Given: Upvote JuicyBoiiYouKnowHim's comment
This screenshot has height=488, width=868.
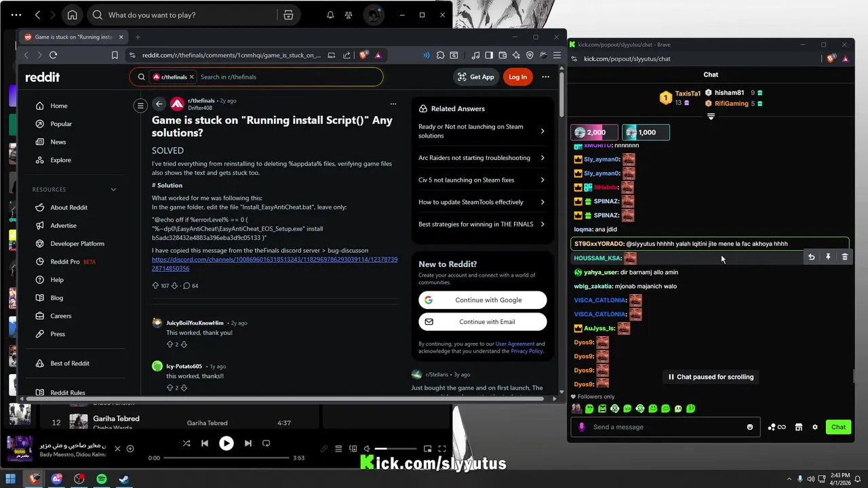Looking at the screenshot, I should pyautogui.click(x=170, y=345).
